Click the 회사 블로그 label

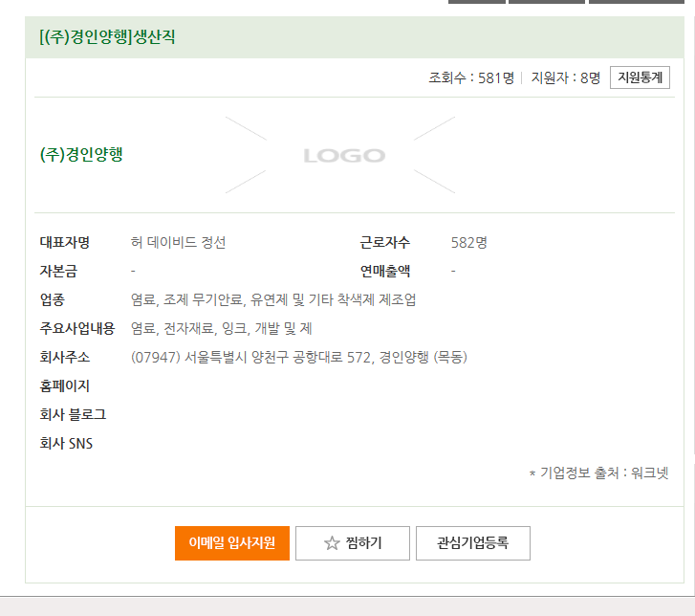coord(74,415)
